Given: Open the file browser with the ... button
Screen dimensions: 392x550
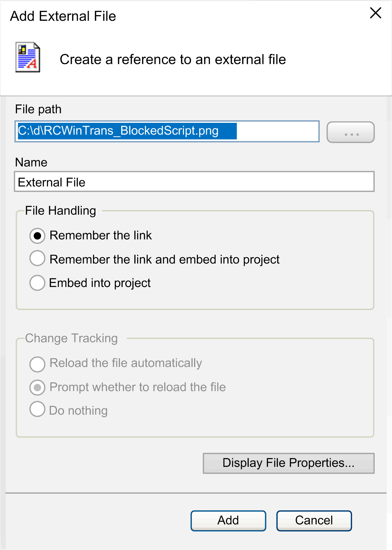Looking at the screenshot, I should tap(350, 132).
